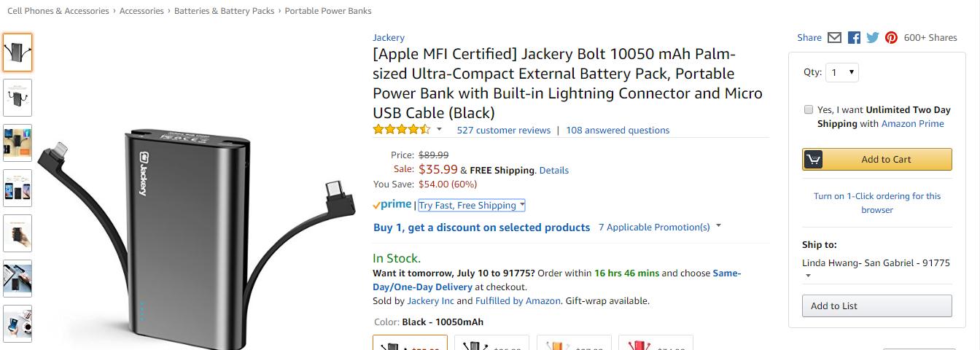View the hand-holding-battery thumbnail
The image size is (980, 350).
point(17,233)
